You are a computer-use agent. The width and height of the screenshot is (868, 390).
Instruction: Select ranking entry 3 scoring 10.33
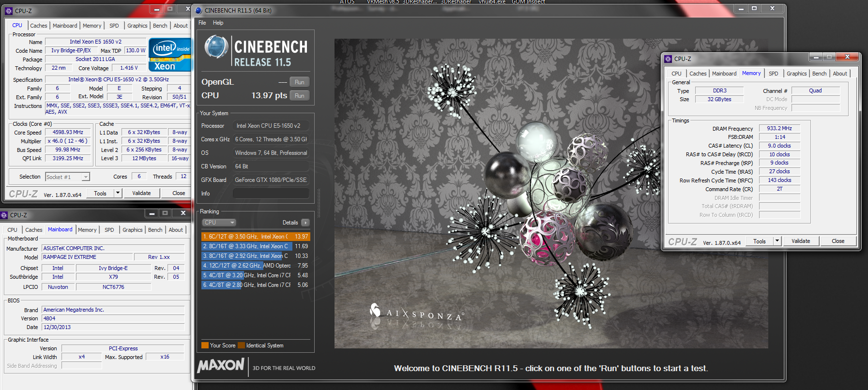click(x=256, y=256)
